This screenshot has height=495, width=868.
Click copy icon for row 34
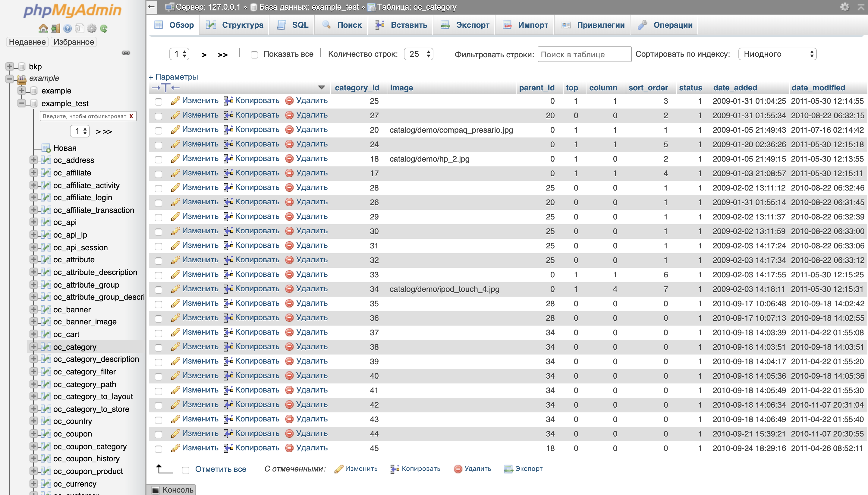point(228,289)
